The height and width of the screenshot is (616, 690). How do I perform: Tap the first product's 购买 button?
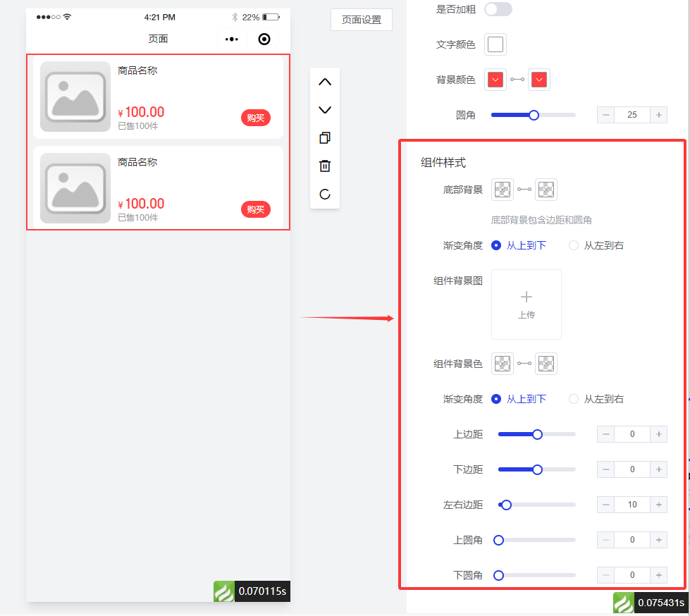tap(255, 118)
